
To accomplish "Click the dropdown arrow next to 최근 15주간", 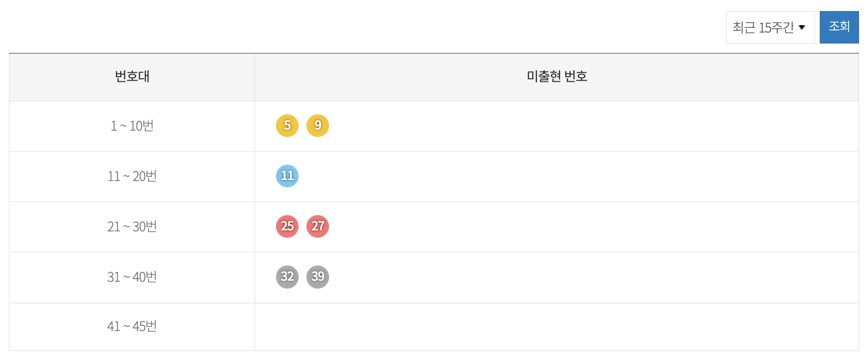I will point(802,27).
